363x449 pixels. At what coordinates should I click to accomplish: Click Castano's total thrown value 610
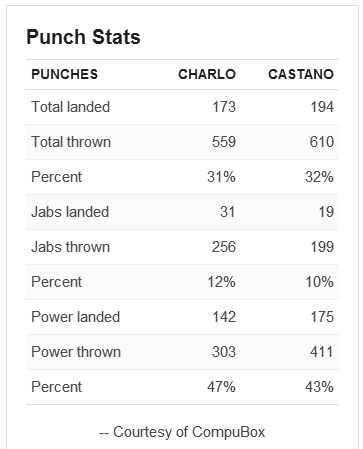pyautogui.click(x=322, y=142)
